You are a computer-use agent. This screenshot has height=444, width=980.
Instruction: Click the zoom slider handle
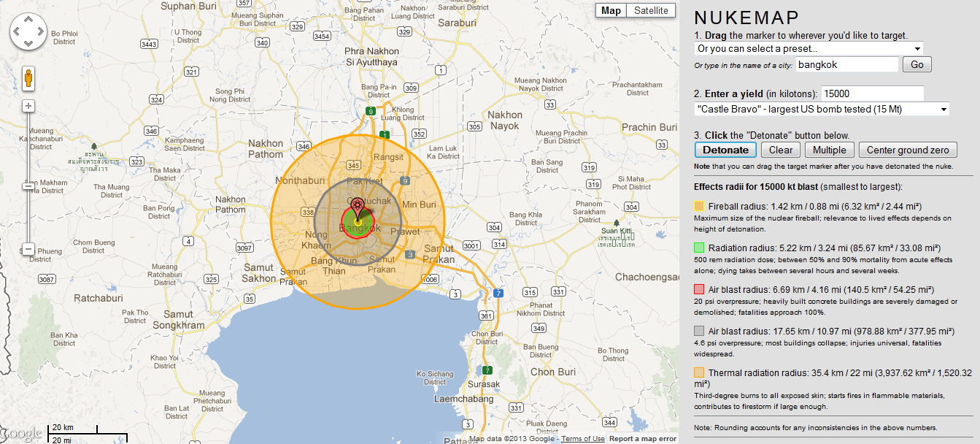tap(28, 186)
